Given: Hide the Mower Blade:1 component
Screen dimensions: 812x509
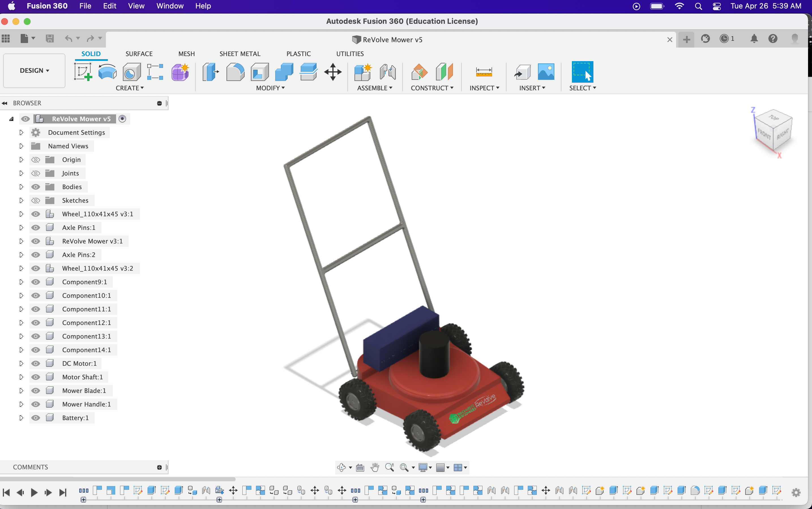Looking at the screenshot, I should click(x=35, y=390).
